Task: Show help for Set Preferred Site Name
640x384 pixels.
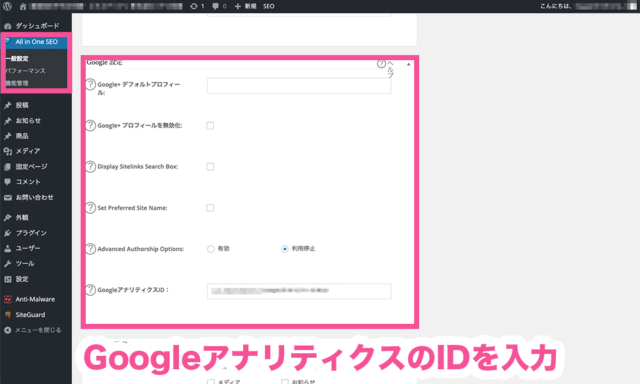Action: click(91, 208)
